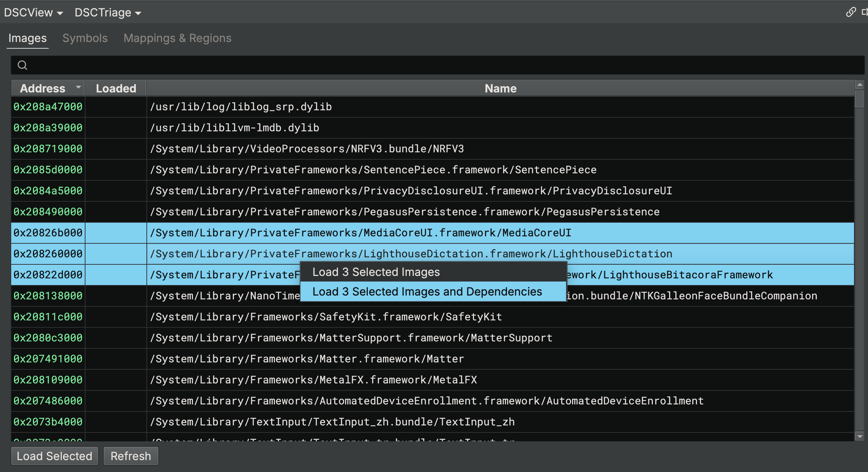Click address 0x208138000
This screenshot has height=472, width=868.
pos(48,296)
